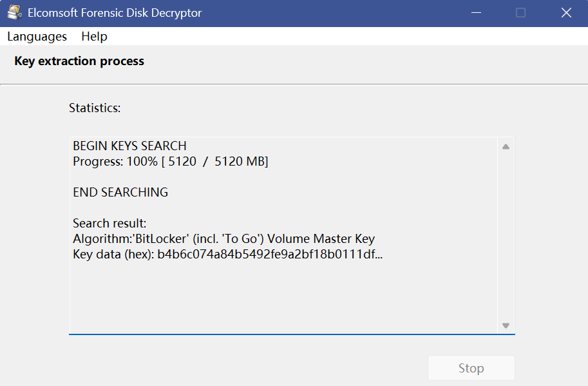
Task: Close the Forensic Disk Decryptor window
Action: pos(566,13)
